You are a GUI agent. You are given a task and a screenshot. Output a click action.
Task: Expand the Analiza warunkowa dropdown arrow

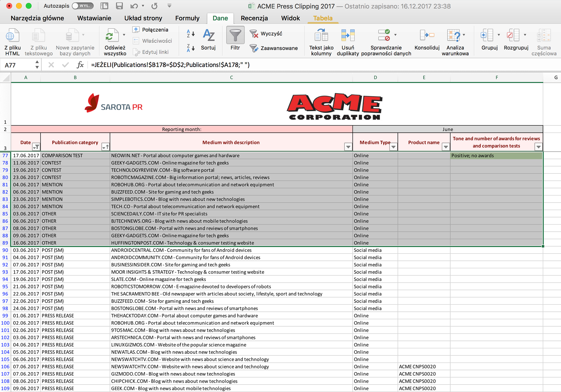tap(464, 35)
